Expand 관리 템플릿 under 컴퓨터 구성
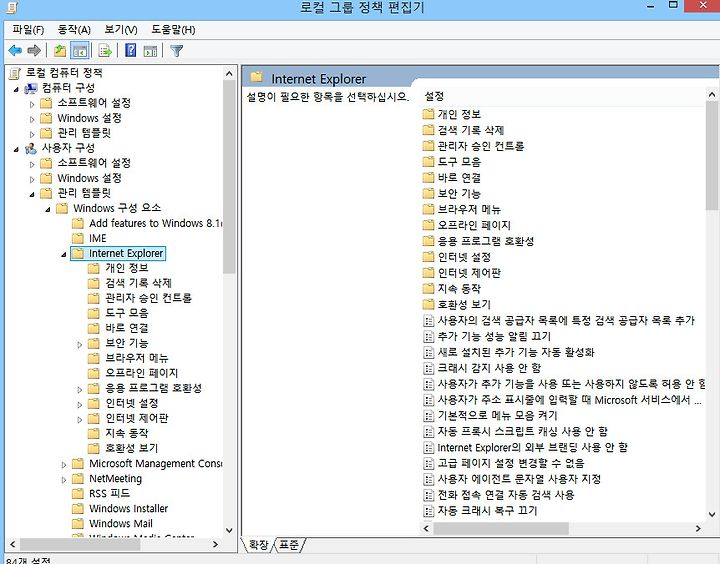The width and height of the screenshot is (720, 564). click(x=32, y=135)
